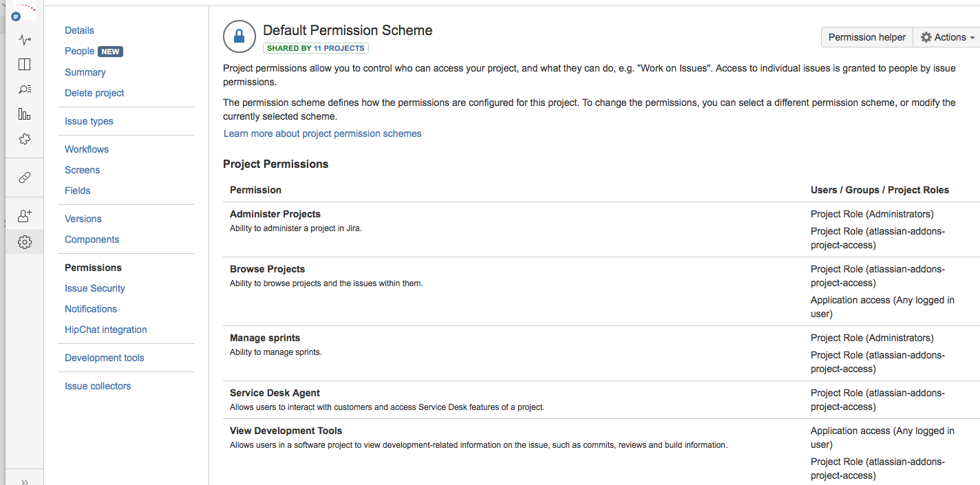Go to the Issue types settings page
Viewport: 980px width, 485px height.
(89, 121)
